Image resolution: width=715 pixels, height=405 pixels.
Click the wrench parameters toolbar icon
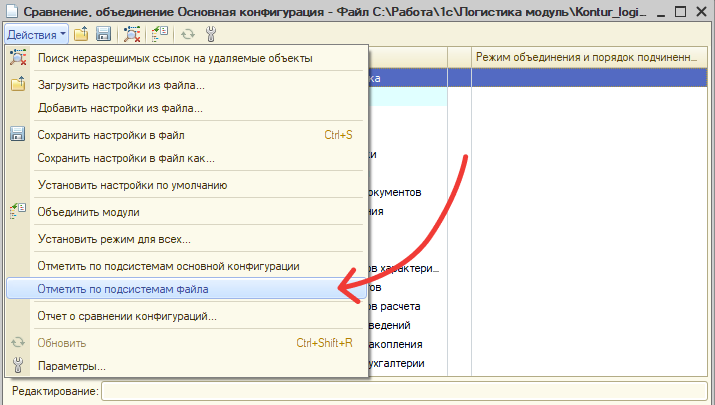pos(210,34)
